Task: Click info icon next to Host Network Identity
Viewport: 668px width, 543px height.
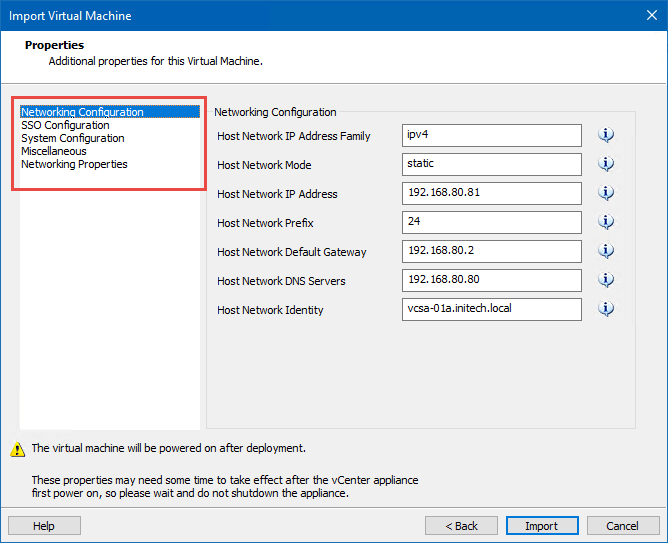Action: pos(606,309)
